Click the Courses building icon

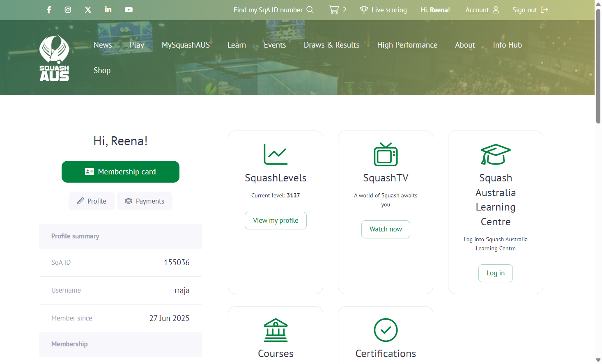[276, 330]
